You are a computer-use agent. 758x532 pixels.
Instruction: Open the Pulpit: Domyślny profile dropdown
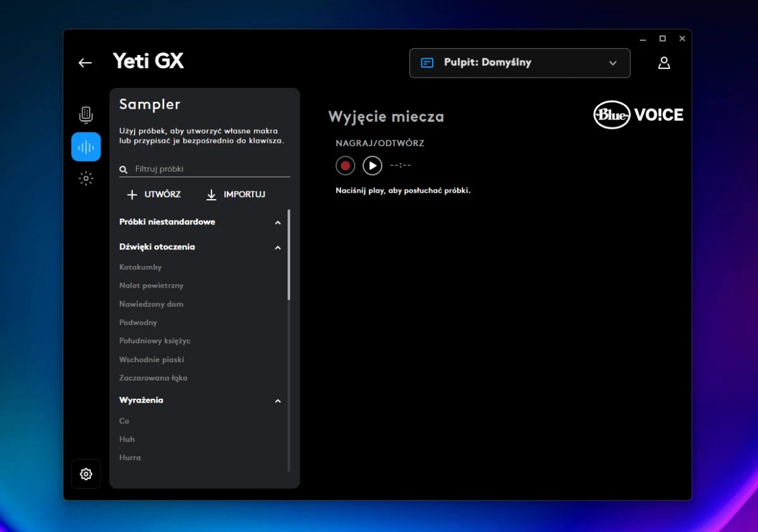[x=519, y=63]
